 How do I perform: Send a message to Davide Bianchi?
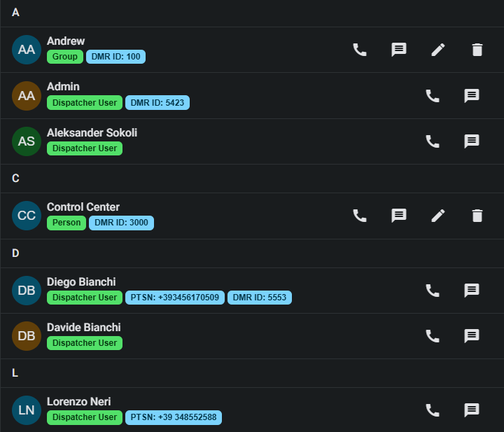(472, 336)
